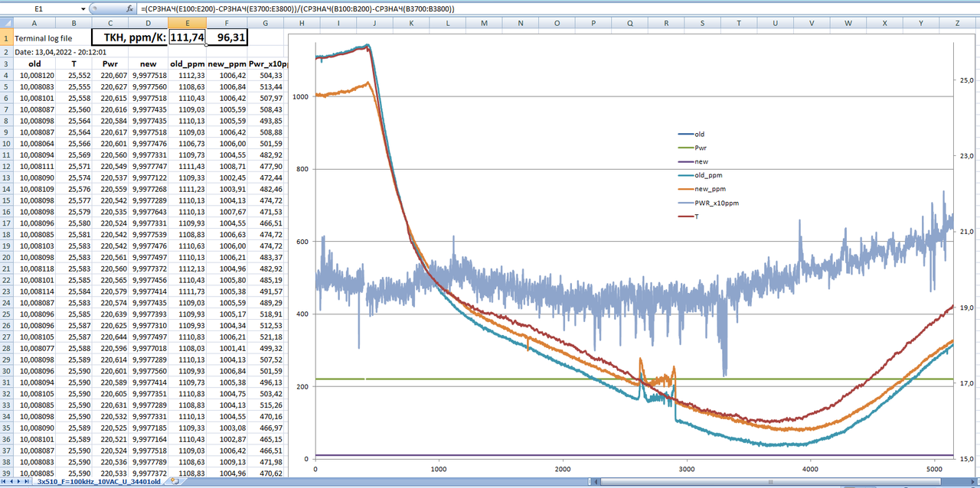
Task: Click the Select All corner button
Action: tap(6, 23)
